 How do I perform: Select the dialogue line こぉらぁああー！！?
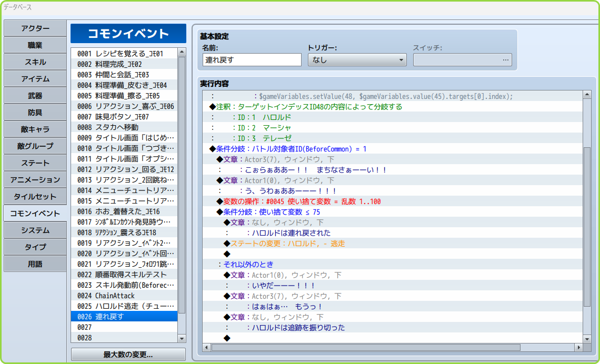click(x=392, y=170)
